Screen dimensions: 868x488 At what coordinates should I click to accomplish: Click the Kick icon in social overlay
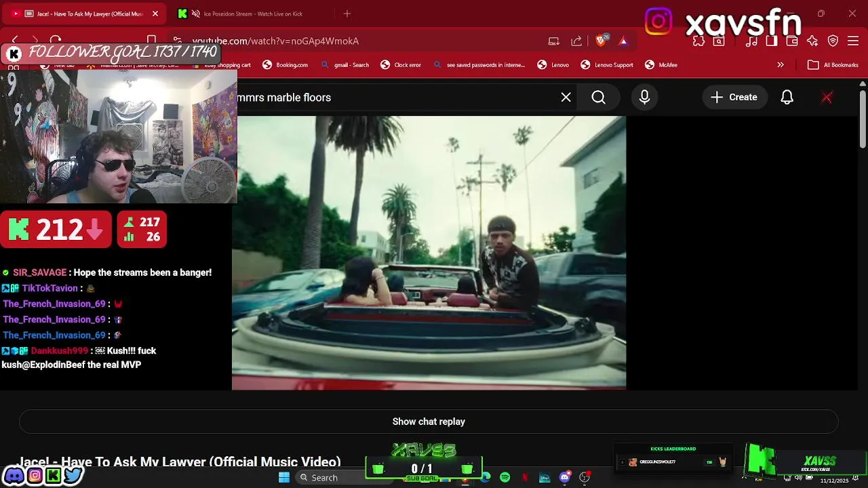(53, 475)
